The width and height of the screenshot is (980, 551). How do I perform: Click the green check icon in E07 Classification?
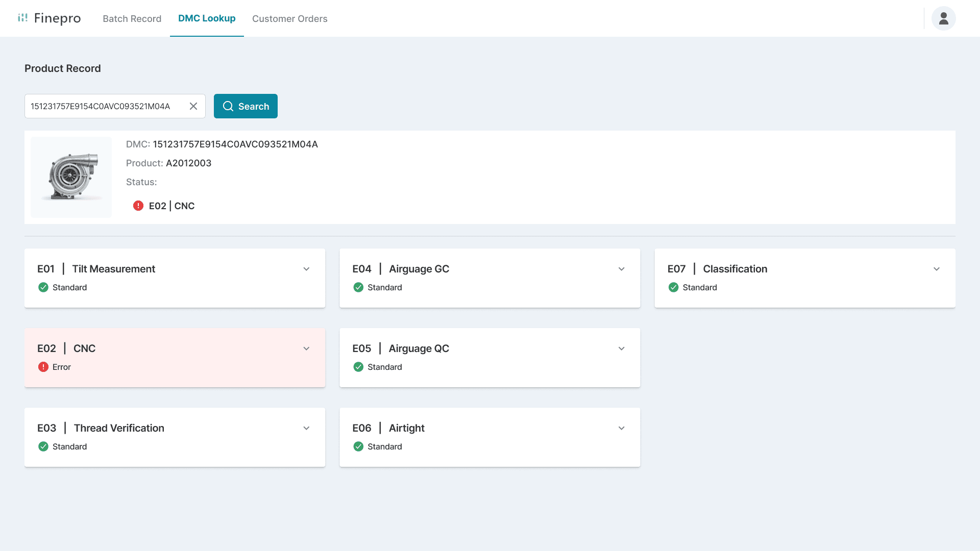coord(673,287)
